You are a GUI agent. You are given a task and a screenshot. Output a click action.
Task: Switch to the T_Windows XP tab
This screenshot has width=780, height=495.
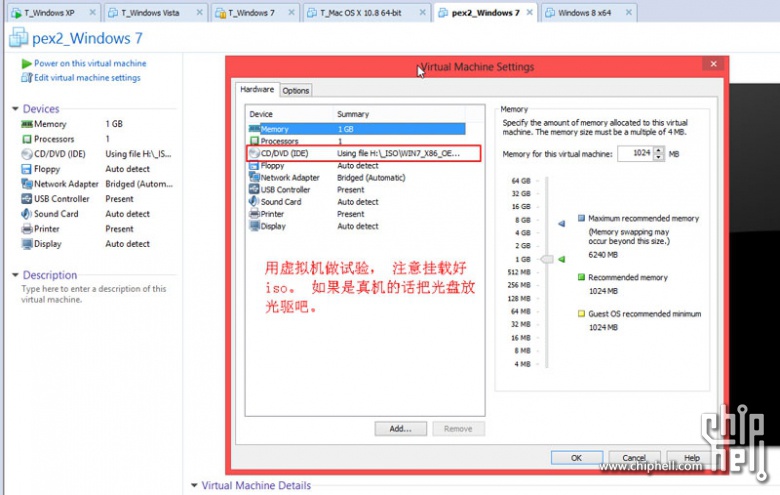coord(54,12)
